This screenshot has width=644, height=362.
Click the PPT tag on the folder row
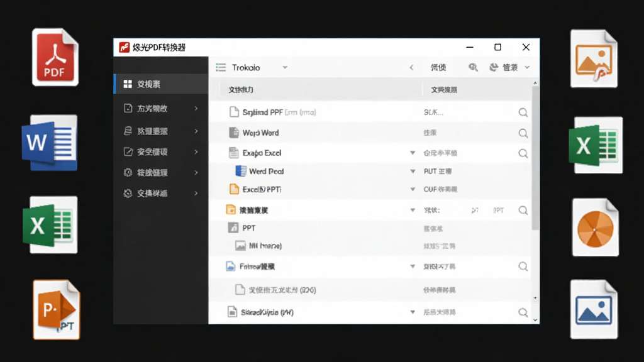(x=498, y=210)
